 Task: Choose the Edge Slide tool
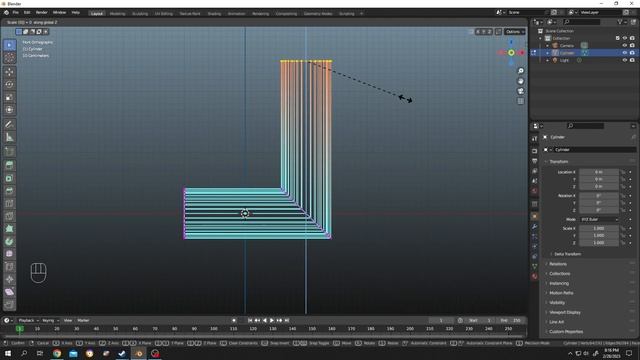(9, 267)
